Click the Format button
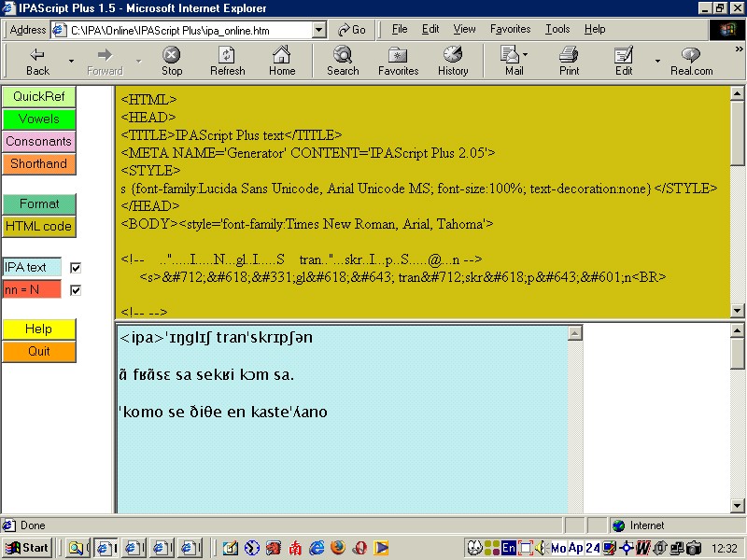 click(x=39, y=203)
